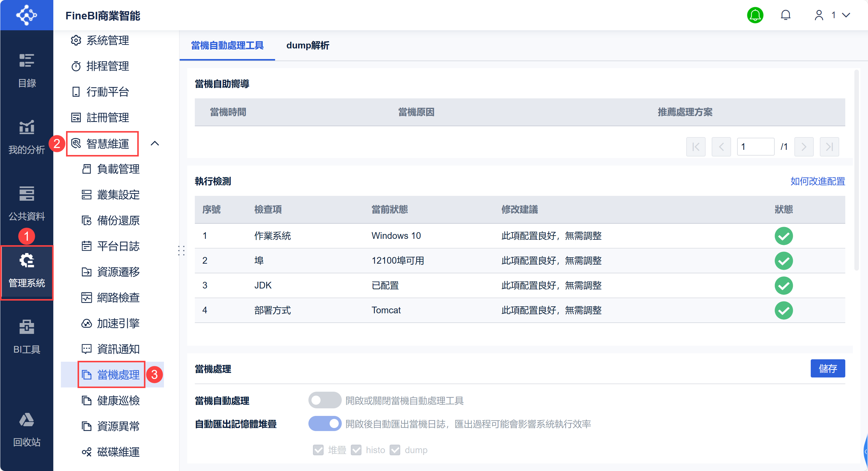This screenshot has height=471, width=868.
Task: Click the 儲存 save button
Action: (x=828, y=368)
